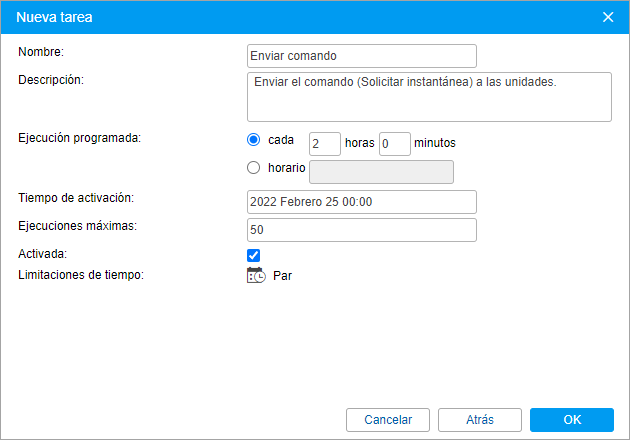Image resolution: width=630 pixels, height=440 pixels.
Task: Select the 'horario' schedule radio button
Action: [254, 168]
